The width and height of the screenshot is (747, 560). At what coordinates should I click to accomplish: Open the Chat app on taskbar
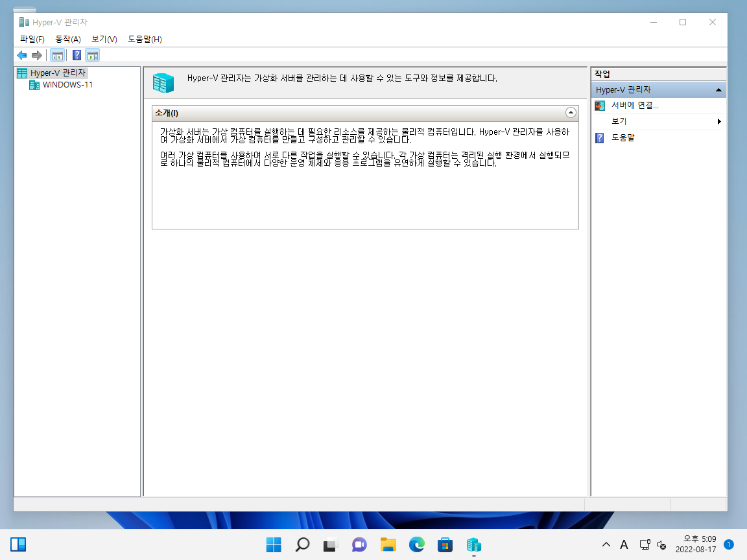[x=359, y=544]
